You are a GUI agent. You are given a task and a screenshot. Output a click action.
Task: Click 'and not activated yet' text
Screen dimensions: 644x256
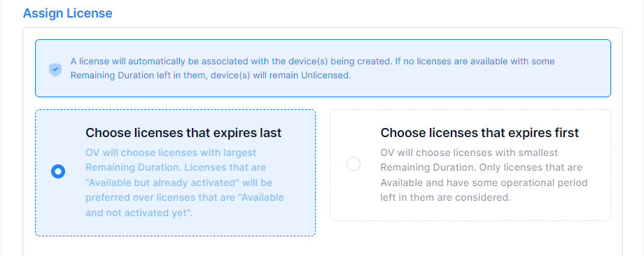coord(139,213)
